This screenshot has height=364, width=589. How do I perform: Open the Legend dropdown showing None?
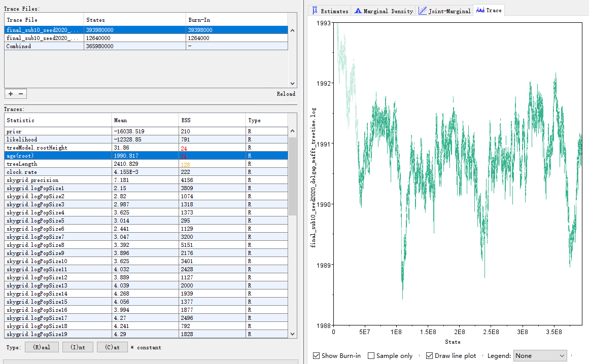(540, 355)
